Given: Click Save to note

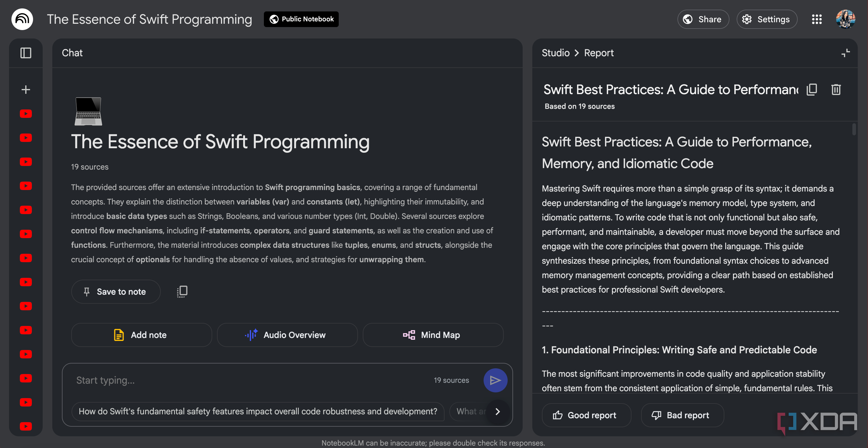Looking at the screenshot, I should tap(116, 292).
